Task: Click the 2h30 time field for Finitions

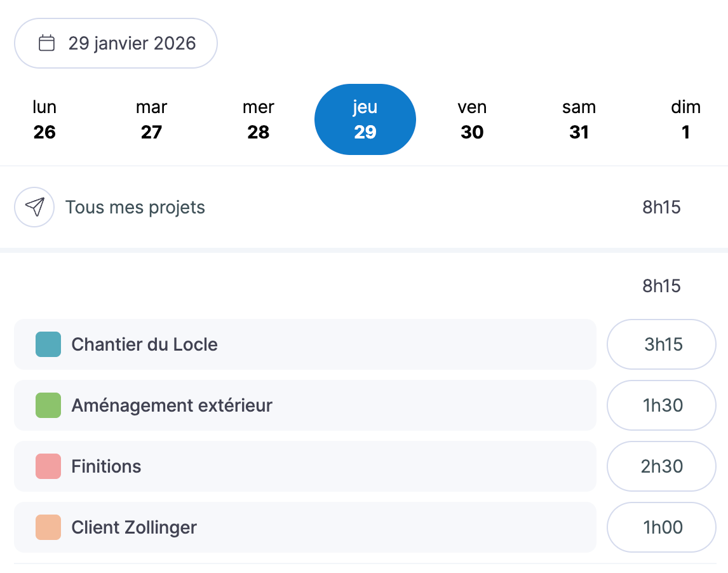Action: (x=662, y=466)
